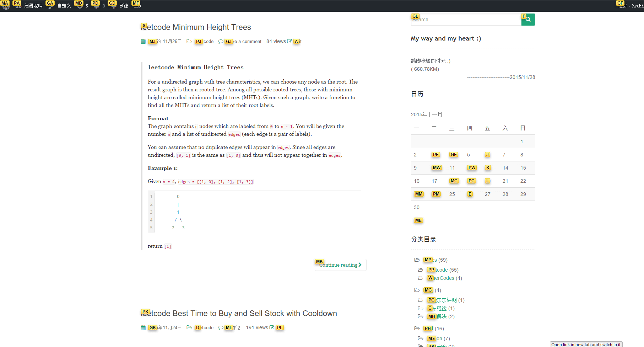644x347 pixels.
Task: Click edit pencil icon beside 191 views
Action: [272, 327]
